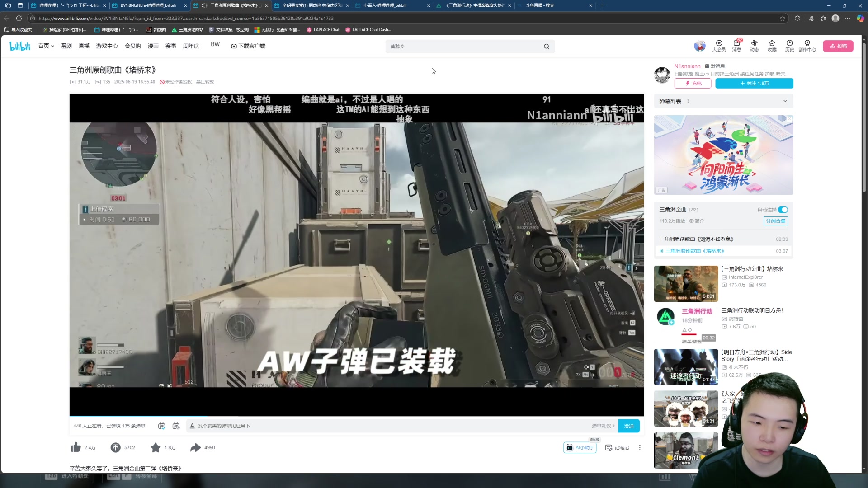
Task: Expand the 弹幕列表 panel chevron
Action: [785, 101]
